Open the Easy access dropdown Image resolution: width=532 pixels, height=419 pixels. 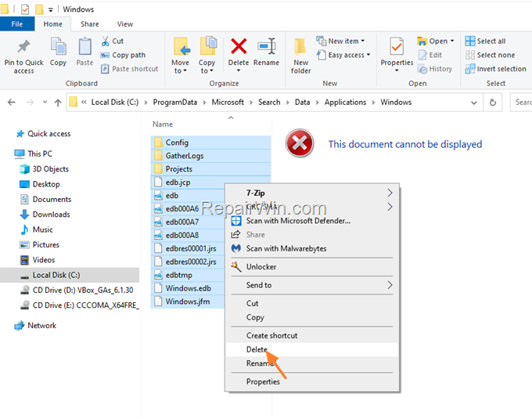tap(343, 55)
